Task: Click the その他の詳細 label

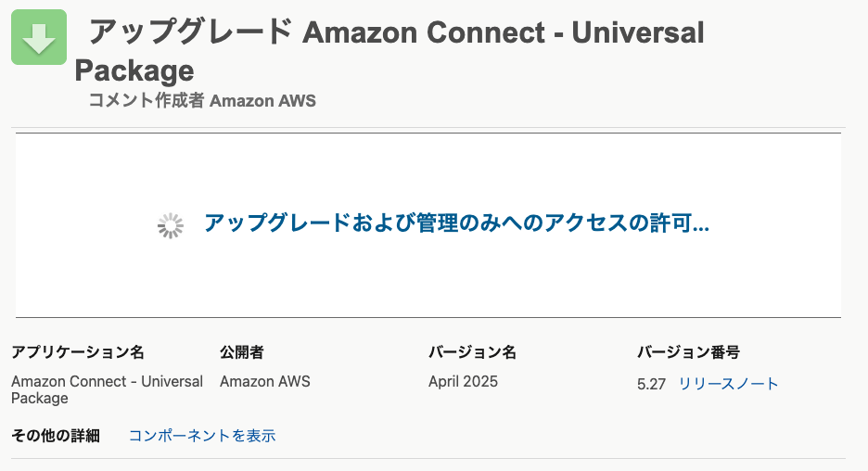Action: tap(56, 436)
